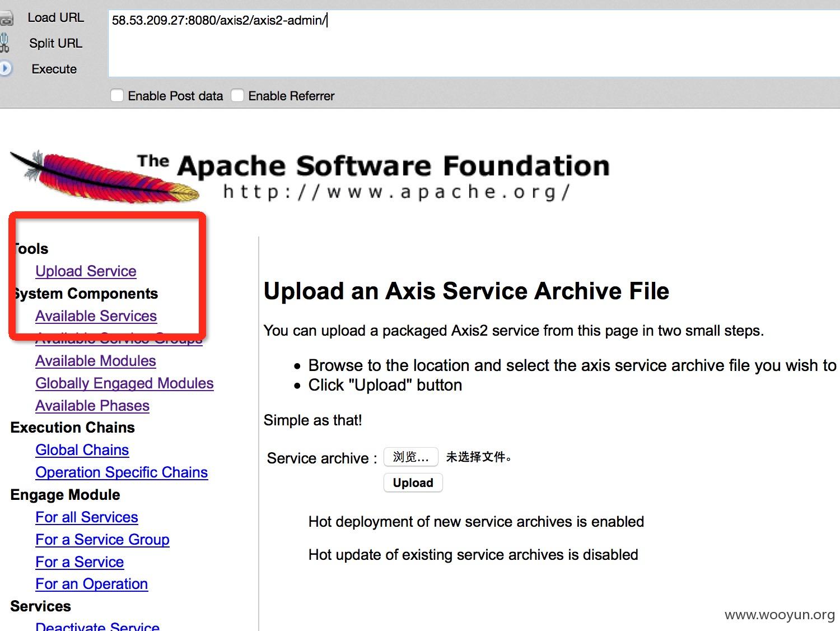840x631 pixels.
Task: Click the 'Engage Module' section heading
Action: point(65,495)
